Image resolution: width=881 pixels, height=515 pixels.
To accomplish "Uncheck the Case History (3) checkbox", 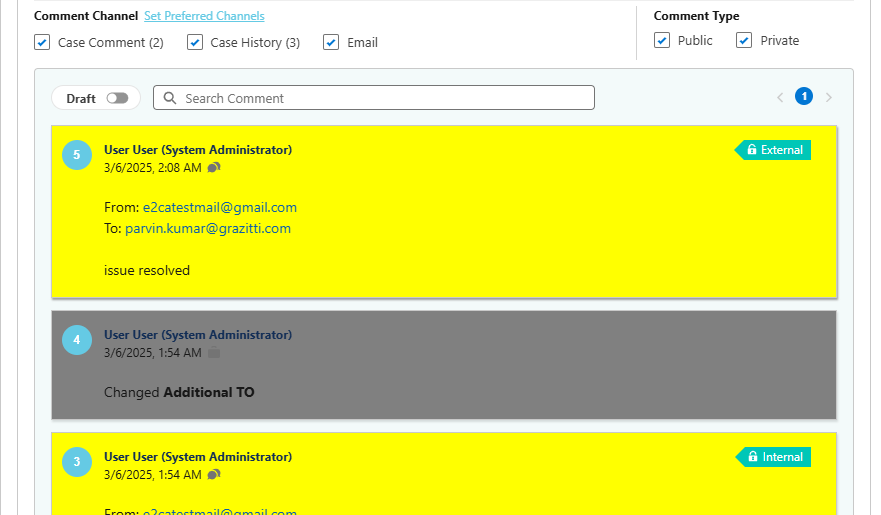I will 195,43.
